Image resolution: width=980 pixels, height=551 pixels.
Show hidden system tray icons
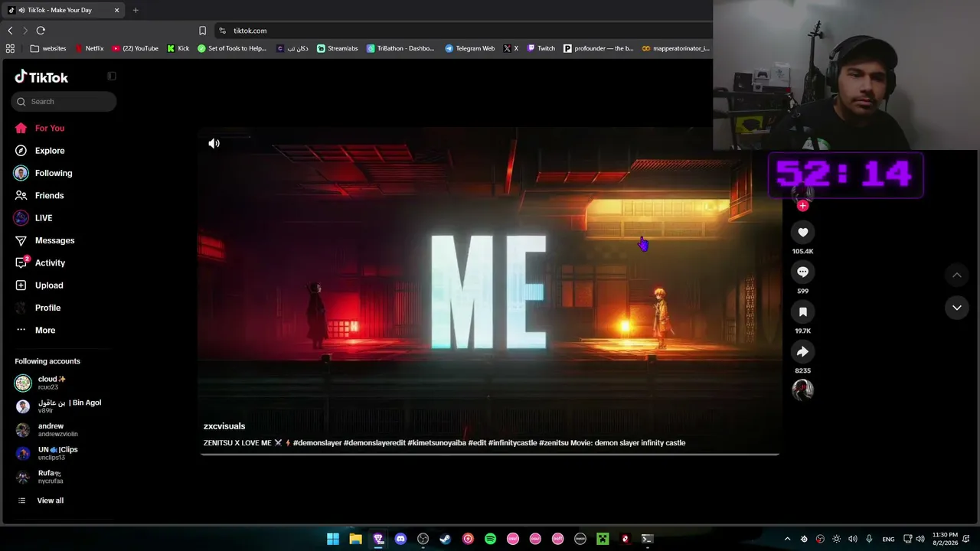[787, 539]
